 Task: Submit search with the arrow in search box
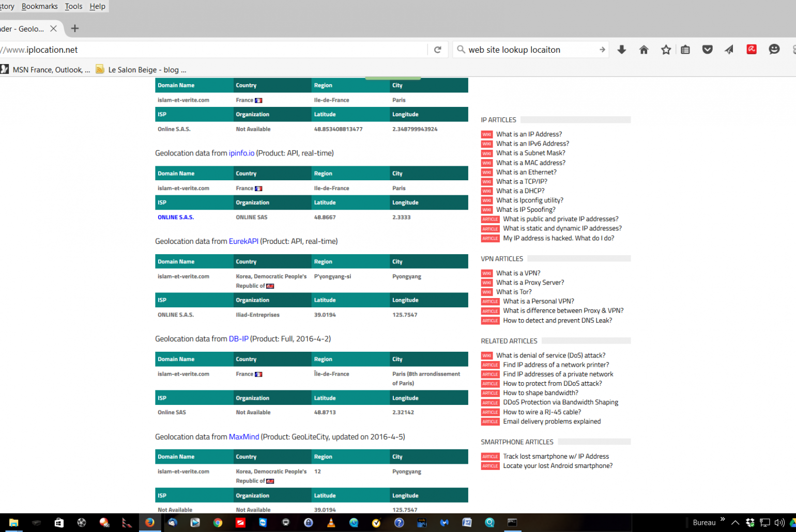coord(602,50)
